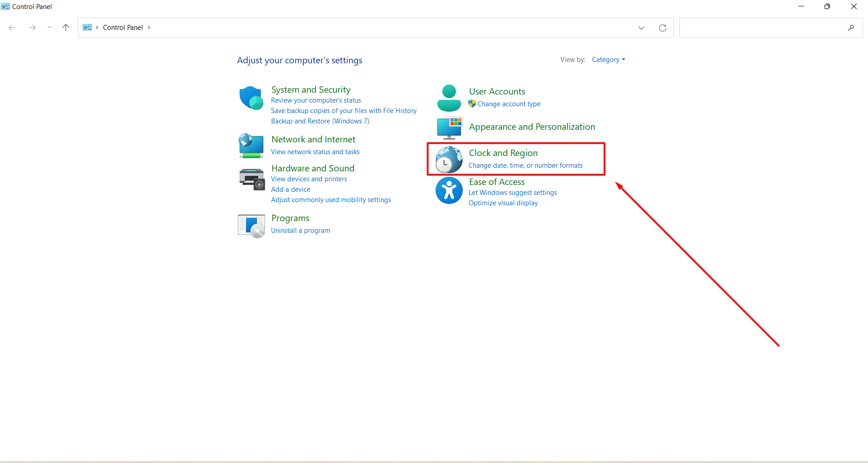Refresh the Control Panel view
Image resolution: width=868 pixels, height=463 pixels.
663,28
